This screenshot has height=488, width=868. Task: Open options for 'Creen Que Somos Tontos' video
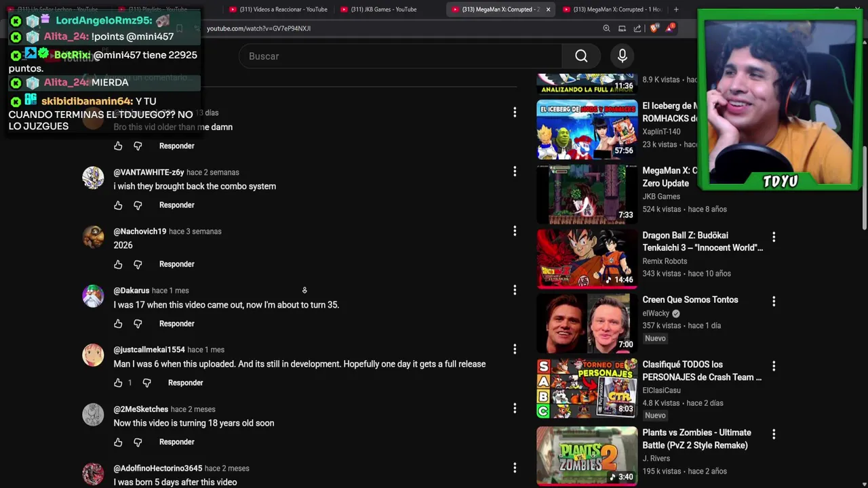(774, 301)
